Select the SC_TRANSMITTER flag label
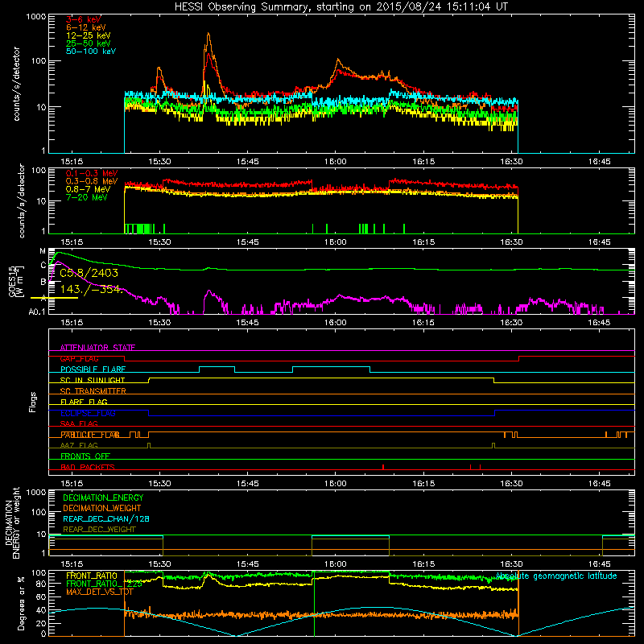The height and width of the screenshot is (644, 644). point(93,390)
